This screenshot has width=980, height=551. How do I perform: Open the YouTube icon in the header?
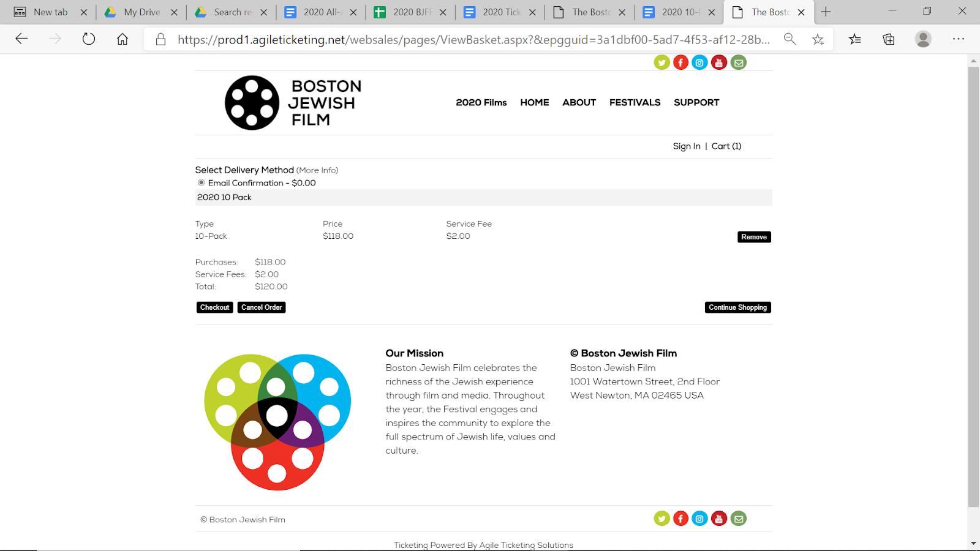pyautogui.click(x=719, y=62)
